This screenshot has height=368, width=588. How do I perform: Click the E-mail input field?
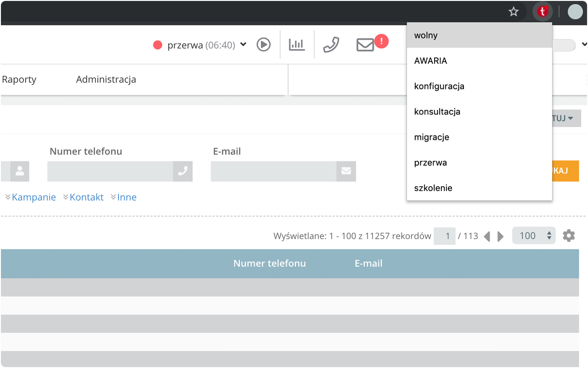click(x=274, y=171)
